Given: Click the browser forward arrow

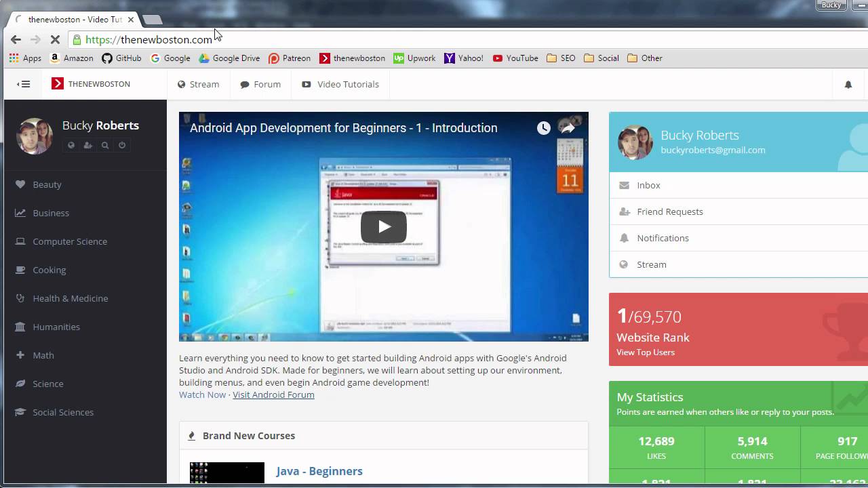Looking at the screenshot, I should [x=35, y=39].
